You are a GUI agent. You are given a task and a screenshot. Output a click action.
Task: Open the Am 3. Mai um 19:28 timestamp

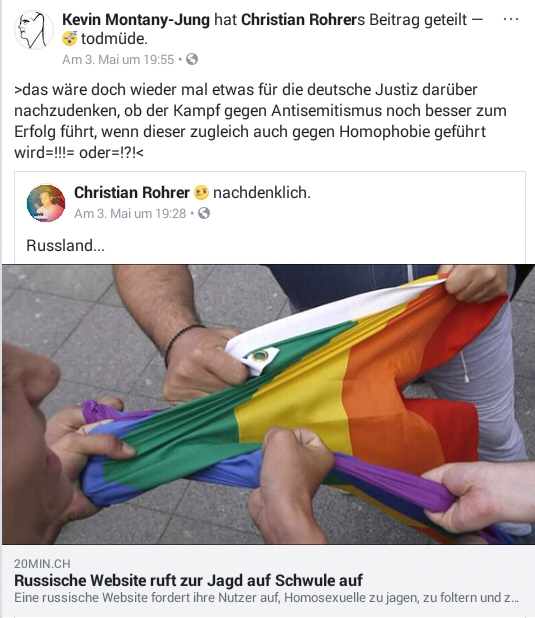pyautogui.click(x=130, y=214)
